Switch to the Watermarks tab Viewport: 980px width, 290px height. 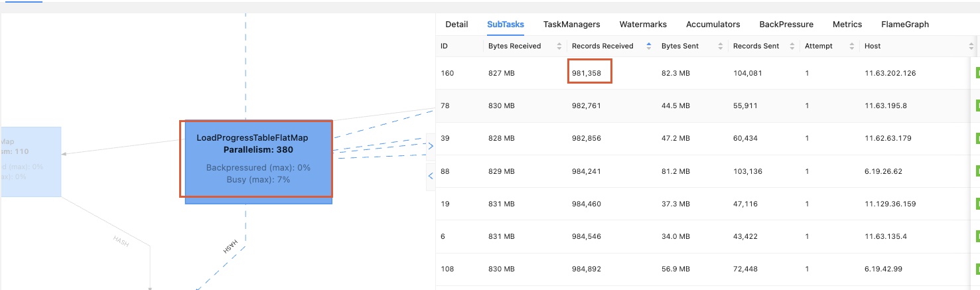(x=643, y=24)
